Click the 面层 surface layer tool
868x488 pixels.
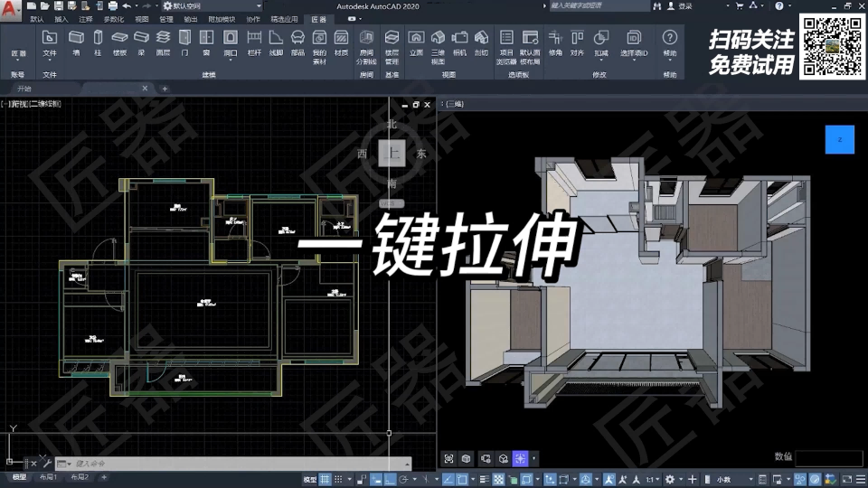click(163, 43)
